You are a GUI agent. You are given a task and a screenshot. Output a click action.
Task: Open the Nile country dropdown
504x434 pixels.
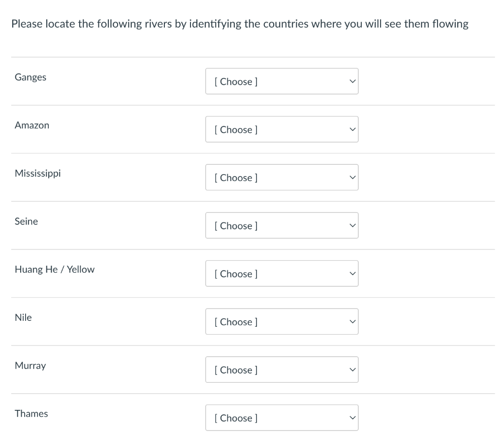pos(282,322)
